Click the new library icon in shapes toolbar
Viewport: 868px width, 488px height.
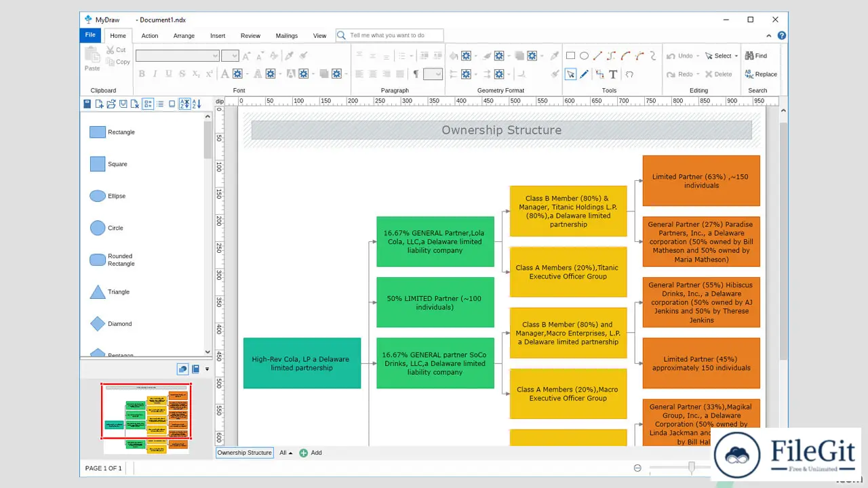99,104
